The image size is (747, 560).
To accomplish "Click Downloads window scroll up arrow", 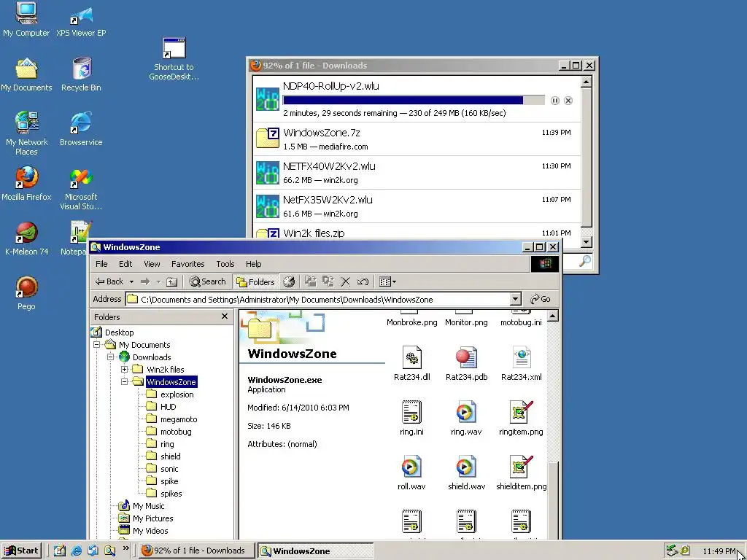I will (587, 82).
